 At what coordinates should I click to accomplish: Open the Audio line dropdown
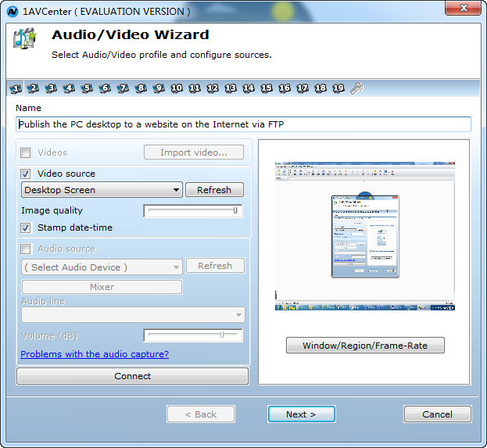(x=133, y=315)
